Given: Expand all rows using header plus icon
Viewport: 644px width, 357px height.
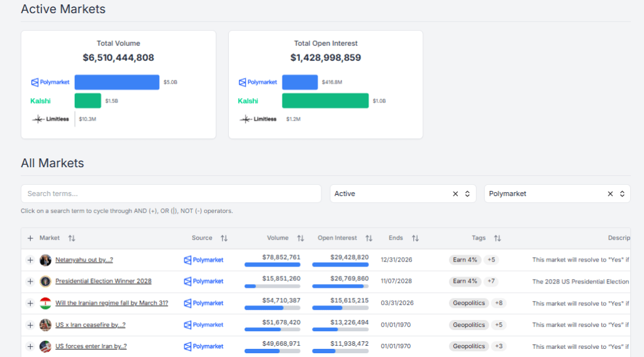Looking at the screenshot, I should (x=30, y=238).
